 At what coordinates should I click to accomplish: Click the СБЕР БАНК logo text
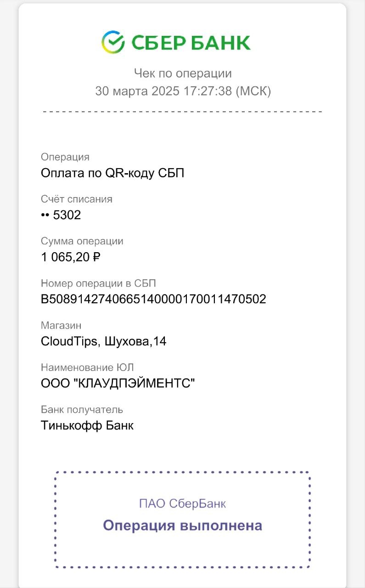tap(191, 43)
